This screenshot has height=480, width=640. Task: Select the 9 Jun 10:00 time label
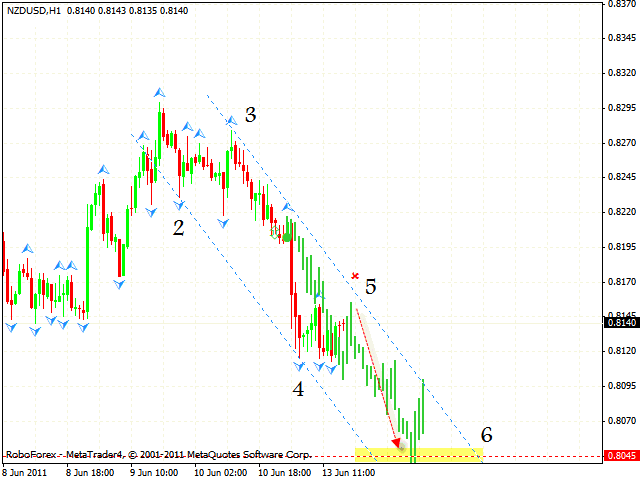(154, 473)
